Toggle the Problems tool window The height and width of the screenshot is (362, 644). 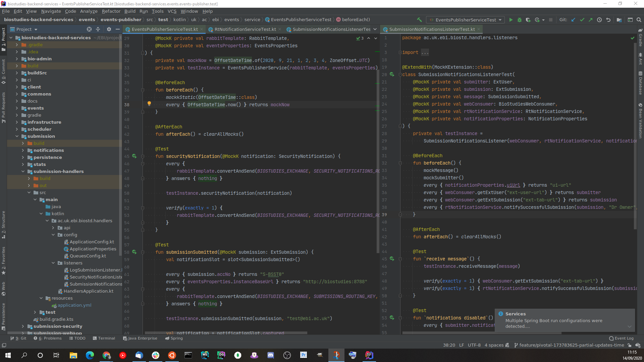pos(47,338)
